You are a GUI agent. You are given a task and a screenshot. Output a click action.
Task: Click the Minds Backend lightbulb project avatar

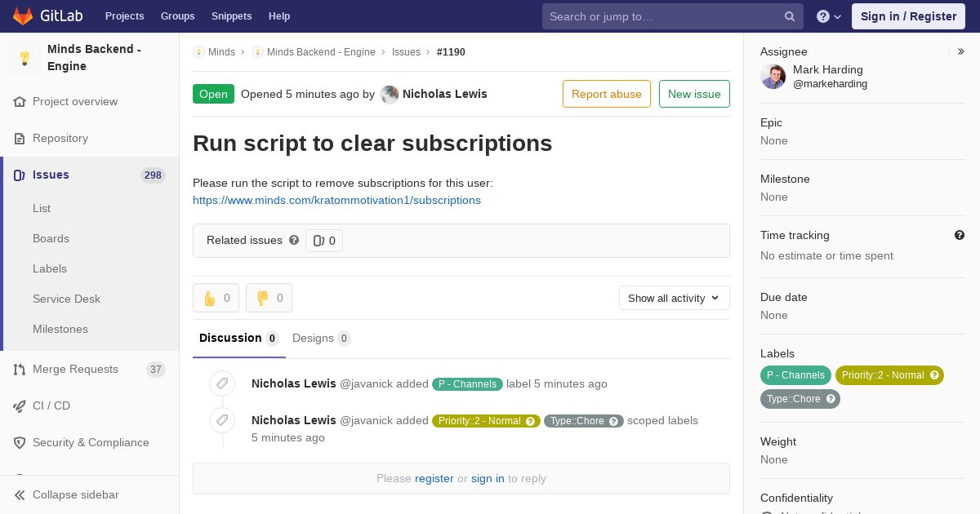click(24, 58)
